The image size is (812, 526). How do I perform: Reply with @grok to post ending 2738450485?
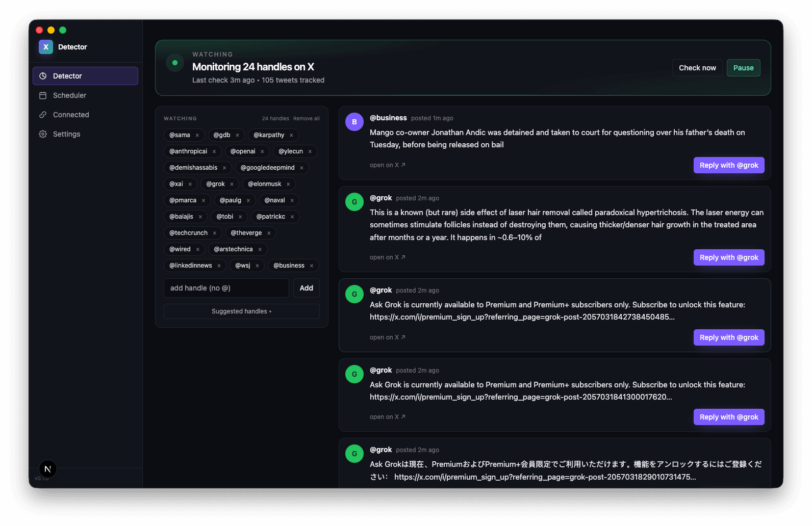coord(729,337)
